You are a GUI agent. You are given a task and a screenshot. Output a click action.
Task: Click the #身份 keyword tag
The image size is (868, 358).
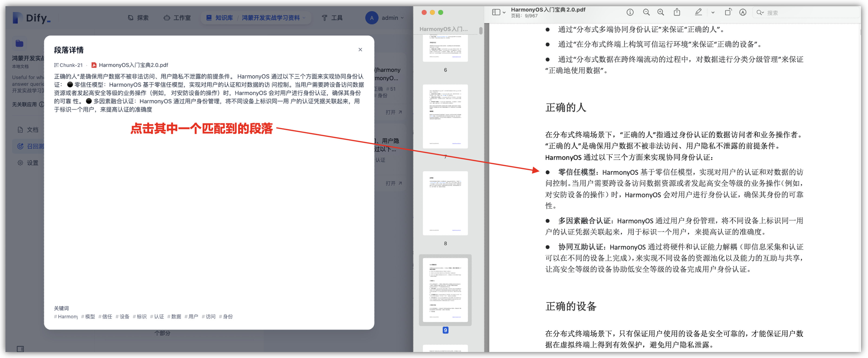tap(226, 317)
